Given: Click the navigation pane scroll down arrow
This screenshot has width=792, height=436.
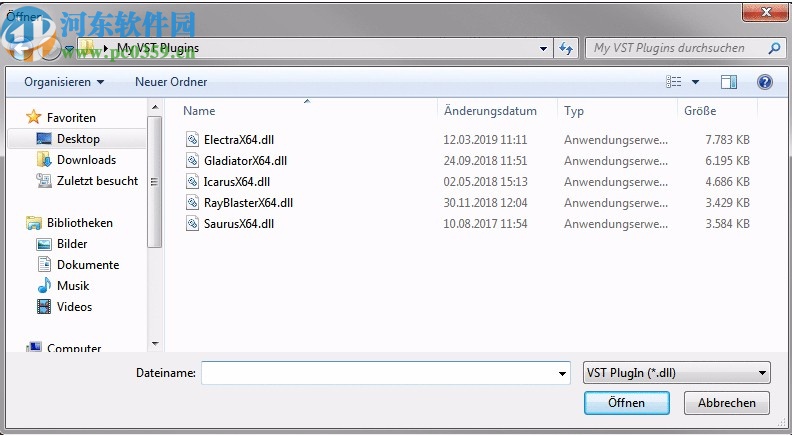Looking at the screenshot, I should coord(155,344).
